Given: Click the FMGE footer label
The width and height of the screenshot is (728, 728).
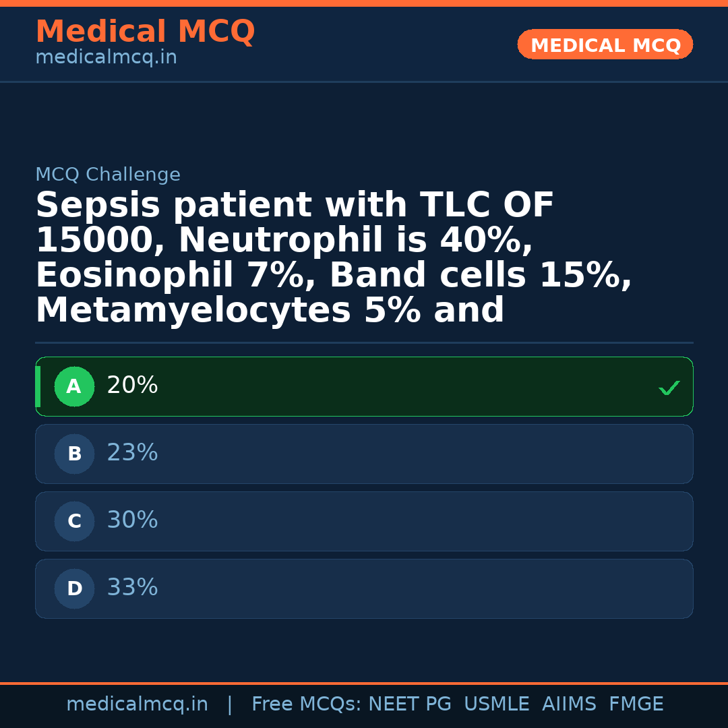Looking at the screenshot, I should pyautogui.click(x=636, y=704).
